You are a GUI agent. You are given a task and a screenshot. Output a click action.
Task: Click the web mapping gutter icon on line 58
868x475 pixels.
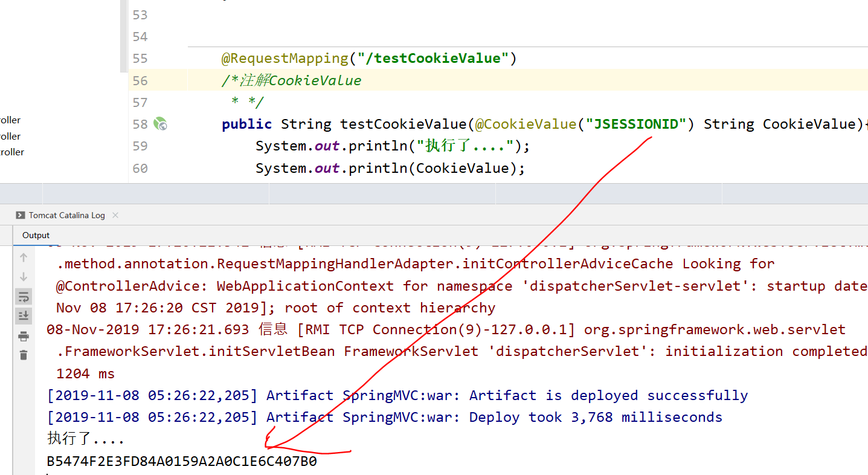160,124
